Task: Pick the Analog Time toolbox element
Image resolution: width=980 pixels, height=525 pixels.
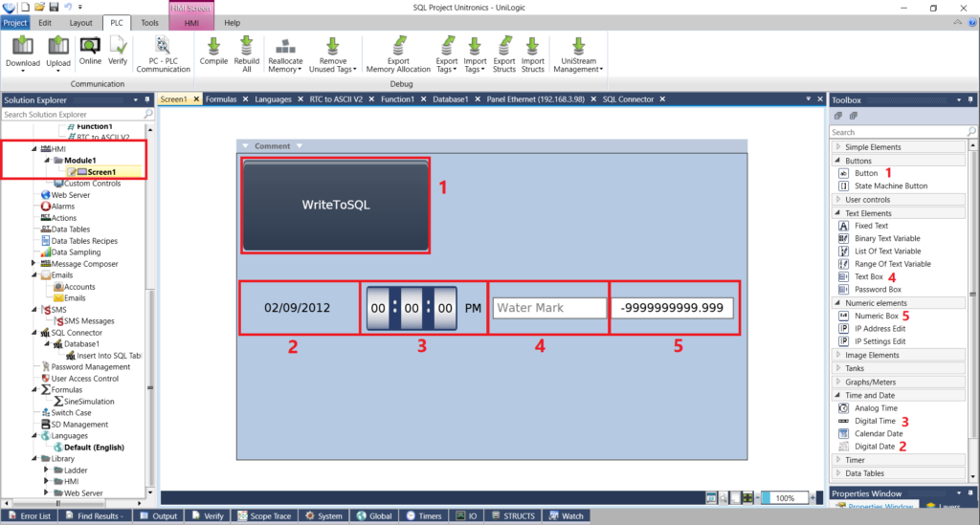Action: pyautogui.click(x=876, y=408)
